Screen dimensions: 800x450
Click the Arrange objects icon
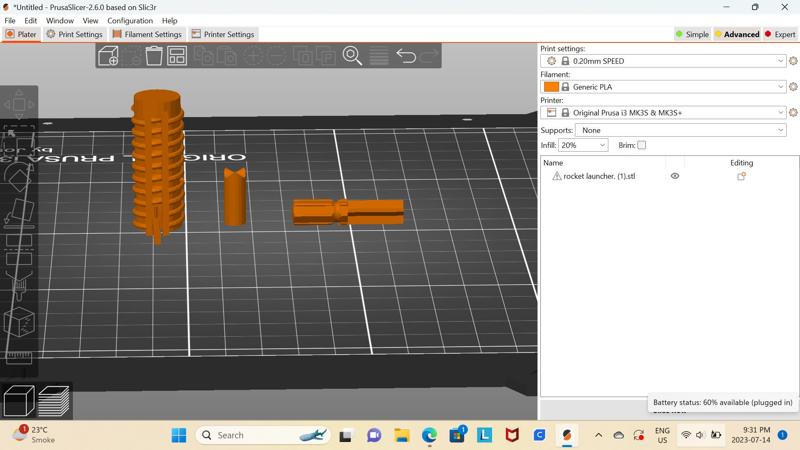(x=177, y=56)
